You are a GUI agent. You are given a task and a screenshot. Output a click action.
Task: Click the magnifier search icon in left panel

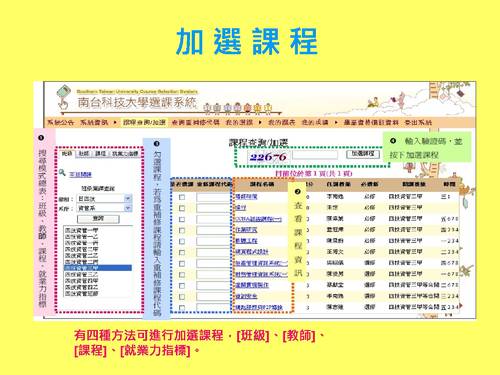[62, 173]
